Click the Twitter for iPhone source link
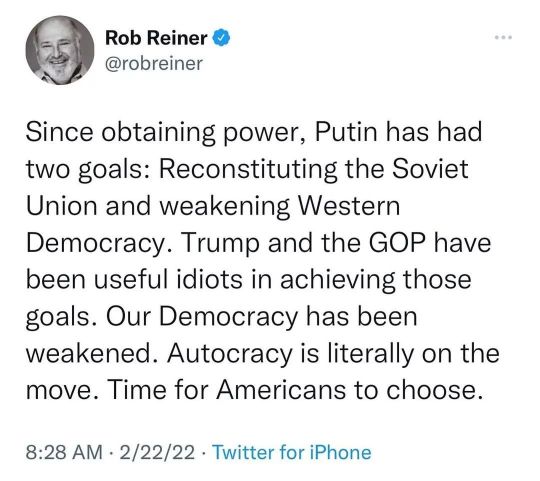The width and height of the screenshot is (540, 481). pyautogui.click(x=292, y=452)
